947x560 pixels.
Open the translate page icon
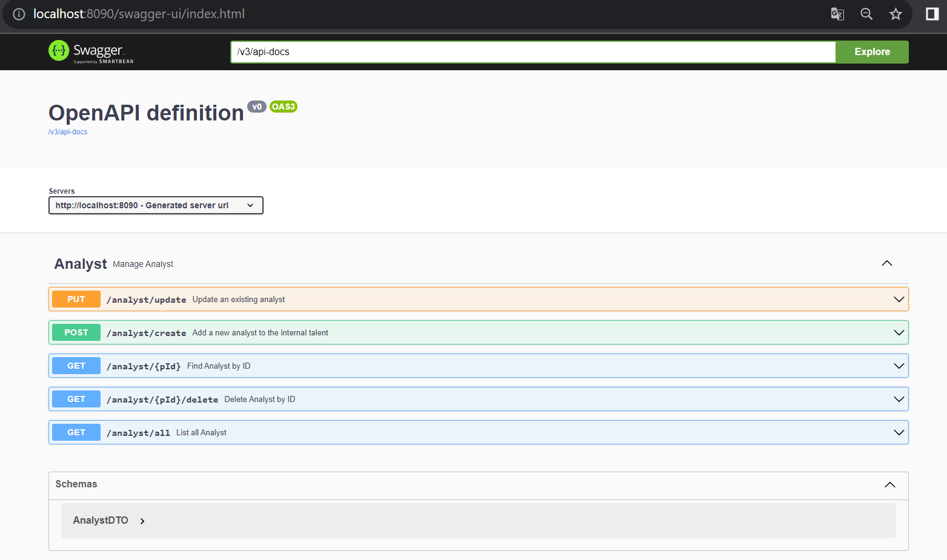click(x=837, y=14)
